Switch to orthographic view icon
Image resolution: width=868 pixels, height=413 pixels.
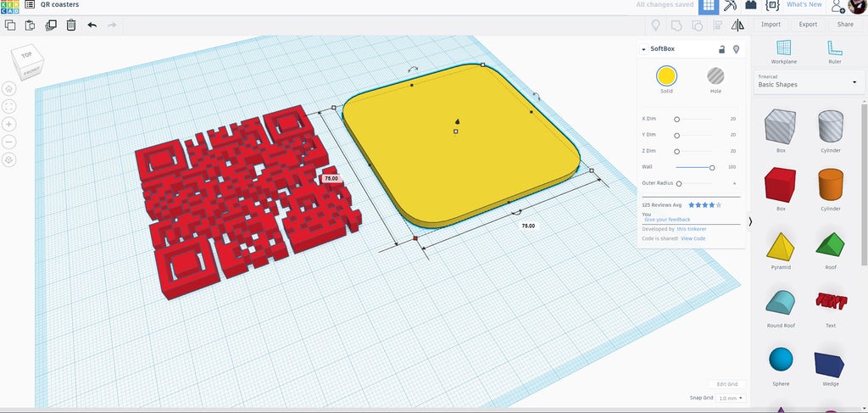9,159
